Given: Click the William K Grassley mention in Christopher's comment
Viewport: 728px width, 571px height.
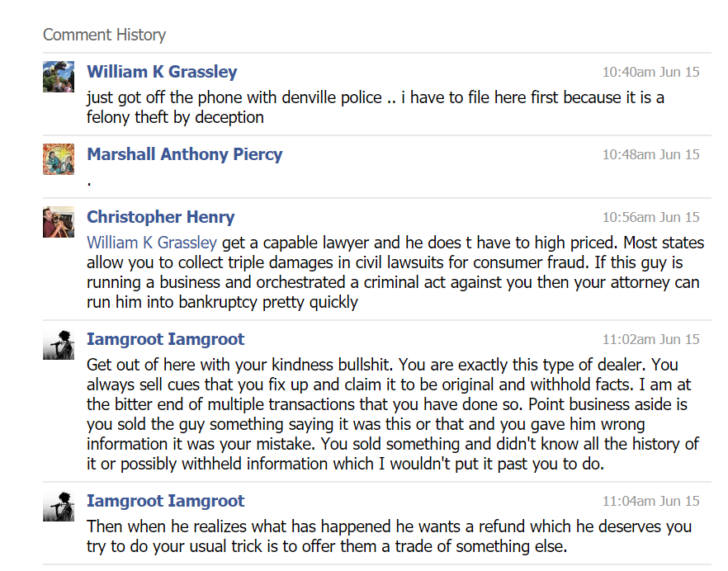Looking at the screenshot, I should coord(152,243).
